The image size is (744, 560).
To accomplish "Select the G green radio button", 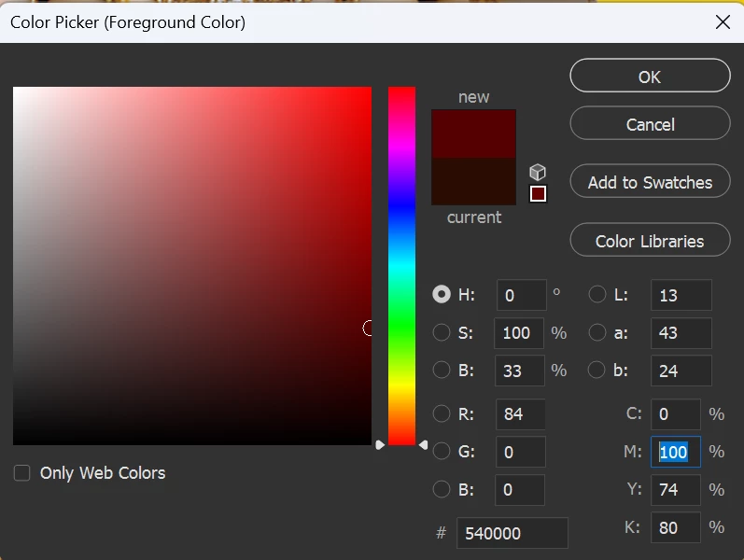I will click(442, 452).
